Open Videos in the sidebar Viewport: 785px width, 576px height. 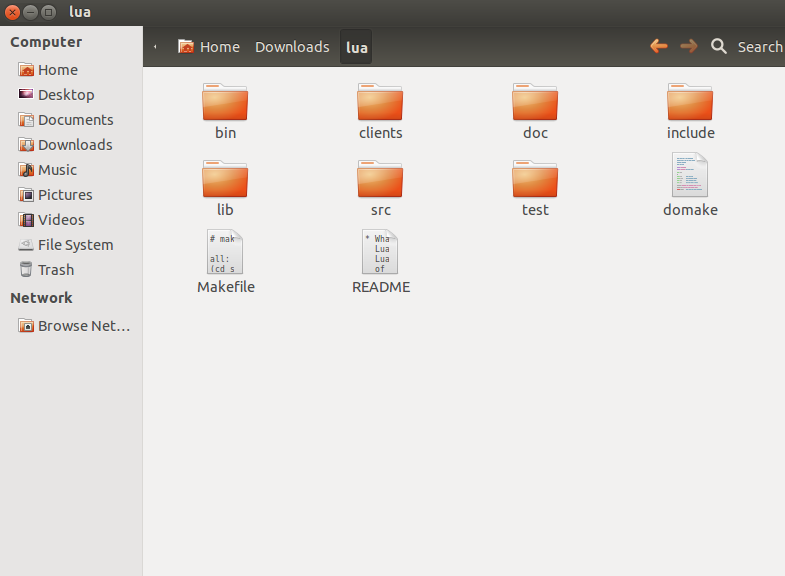pos(71,220)
